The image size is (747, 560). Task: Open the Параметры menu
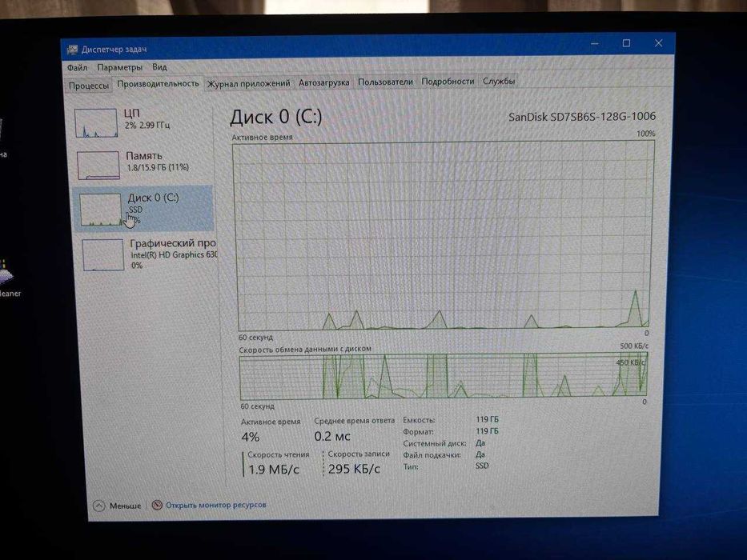click(x=119, y=67)
